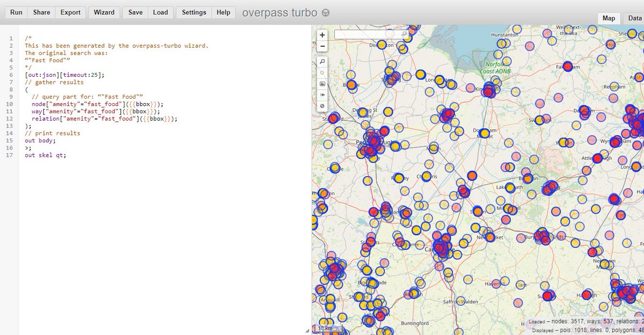This screenshot has width=644, height=335.
Task: Open the Share dialog
Action: tap(41, 12)
